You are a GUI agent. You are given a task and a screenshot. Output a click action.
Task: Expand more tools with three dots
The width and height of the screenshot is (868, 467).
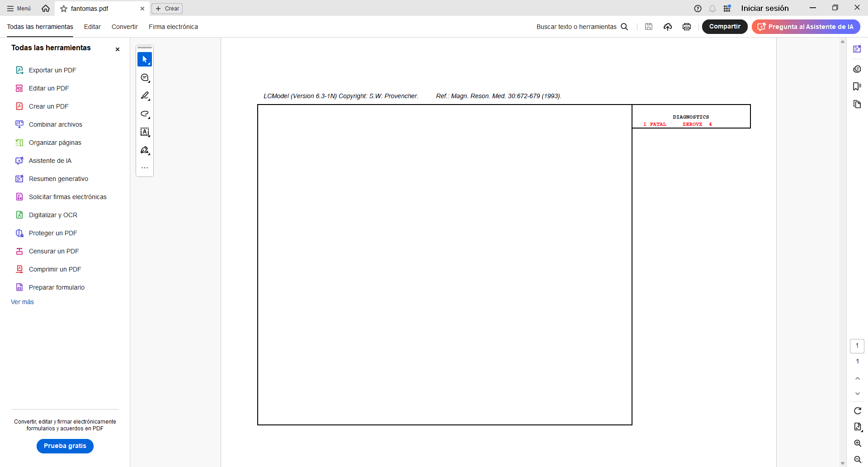(145, 168)
